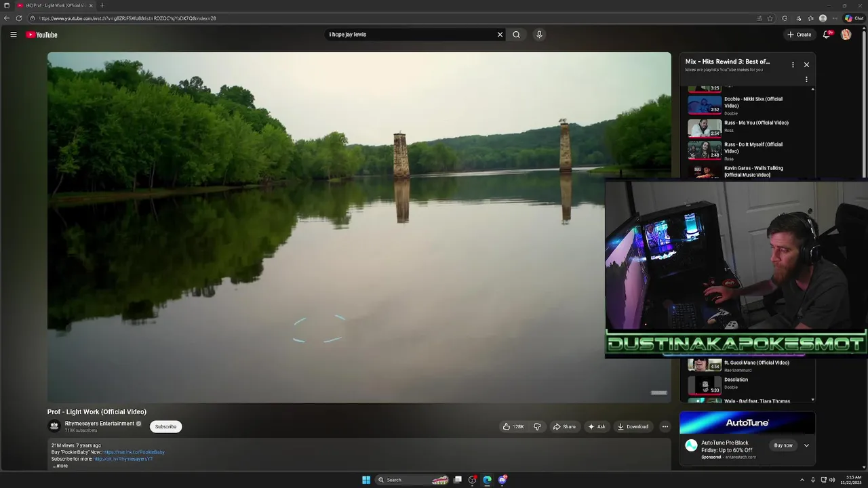Open the browser profile icon
This screenshot has height=488, width=868.
point(823,18)
